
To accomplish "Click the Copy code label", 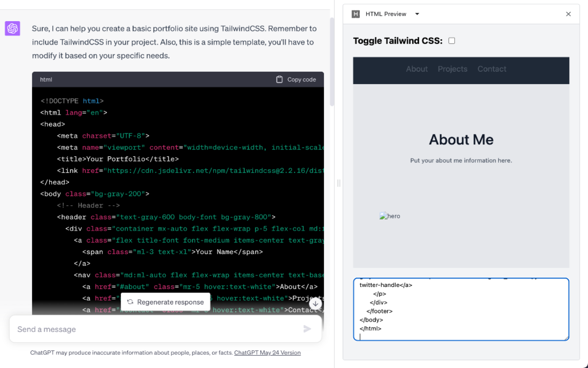I will coord(301,79).
